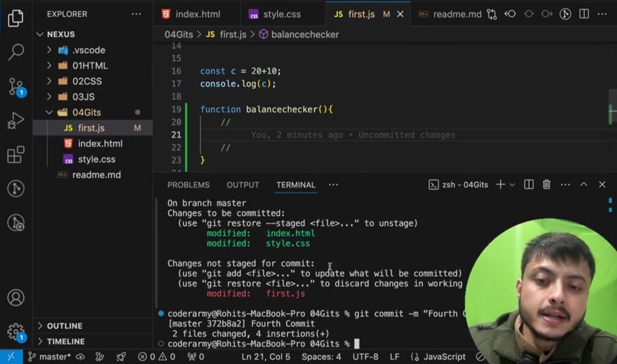Switch to the OUTPUT panel tab
617x364 pixels.
point(242,185)
